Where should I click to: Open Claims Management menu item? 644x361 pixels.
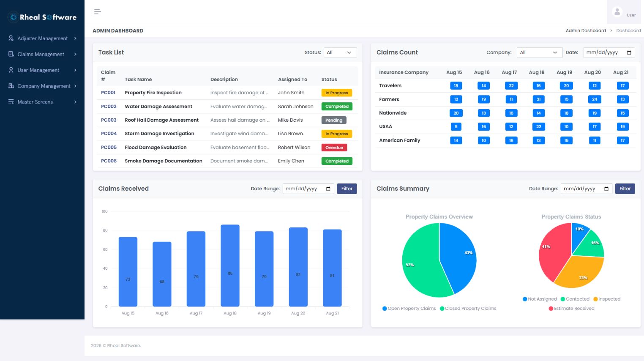[x=42, y=54]
